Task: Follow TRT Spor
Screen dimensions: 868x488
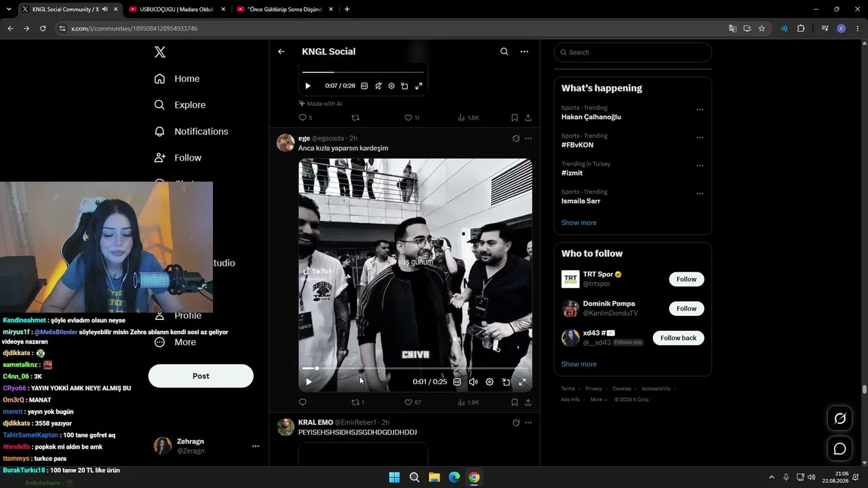Action: [686, 279]
